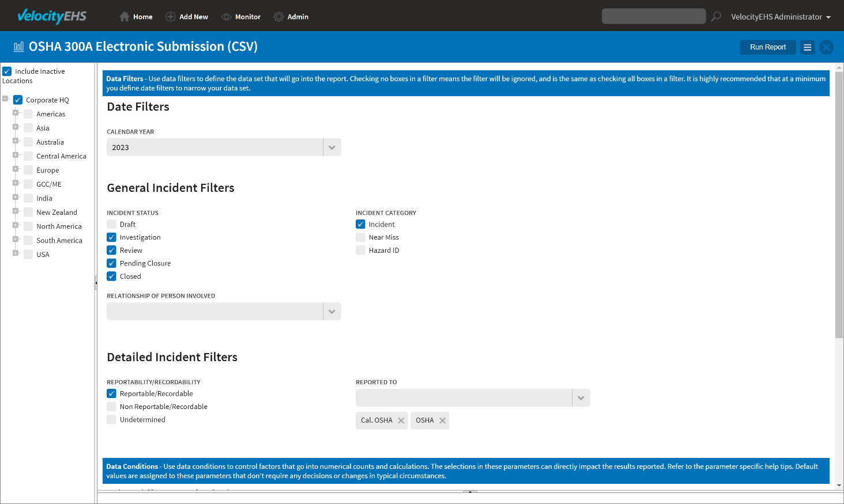Uncheck the Pending Closure status
Viewport: 844px width, 504px height.
tap(112, 263)
